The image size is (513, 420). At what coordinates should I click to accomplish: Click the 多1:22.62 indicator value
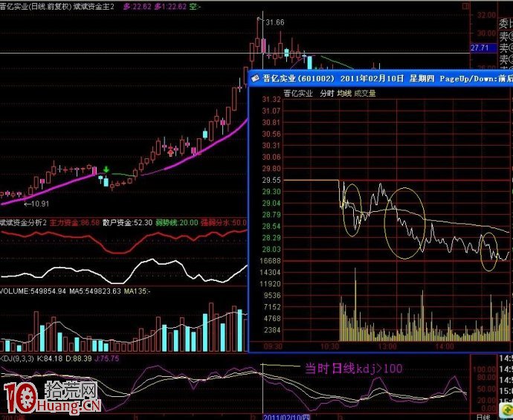[x=170, y=6]
